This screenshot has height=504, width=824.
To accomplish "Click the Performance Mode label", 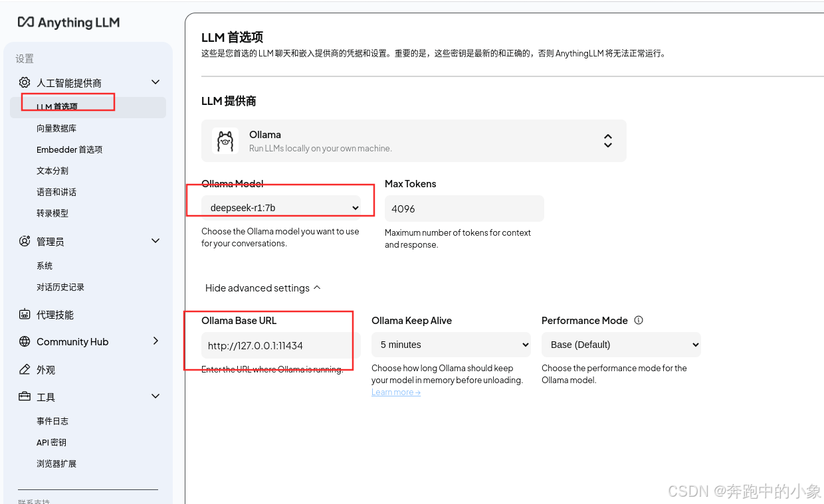I will (585, 320).
